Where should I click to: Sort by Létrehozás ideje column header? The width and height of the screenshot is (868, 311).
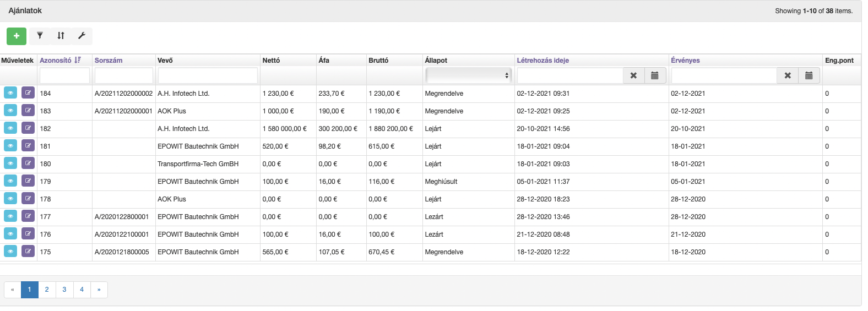[542, 60]
